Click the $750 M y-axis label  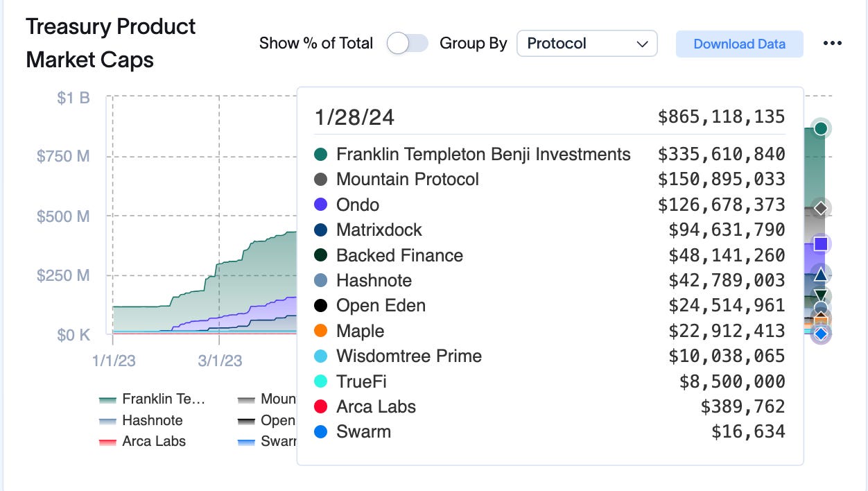[x=63, y=156]
